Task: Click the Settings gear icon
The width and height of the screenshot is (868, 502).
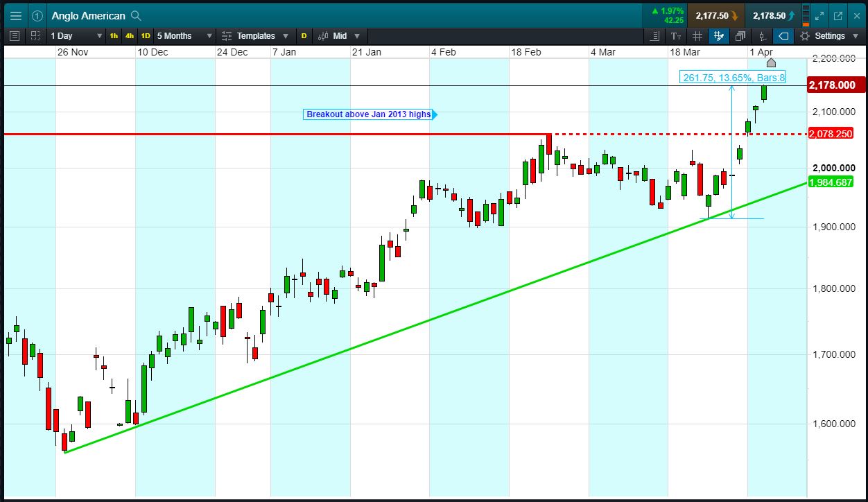Action: (805, 36)
